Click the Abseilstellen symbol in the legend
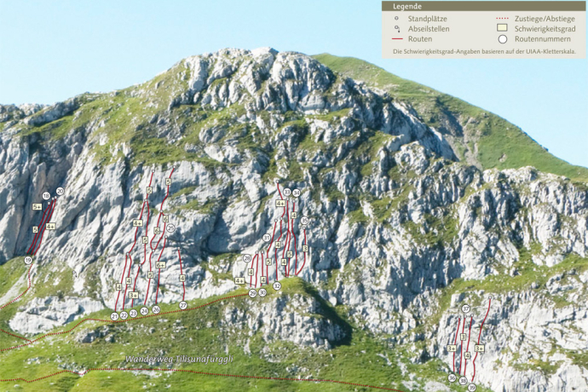This screenshot has height=392, width=588. coord(396,28)
